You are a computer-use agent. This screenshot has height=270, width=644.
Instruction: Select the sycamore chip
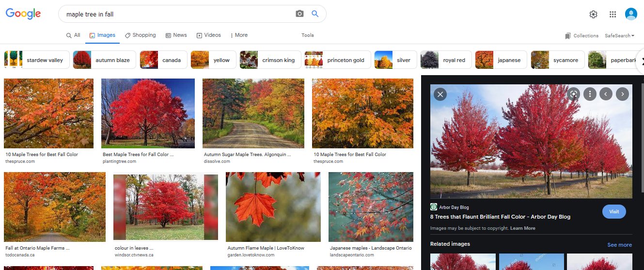tap(558, 60)
